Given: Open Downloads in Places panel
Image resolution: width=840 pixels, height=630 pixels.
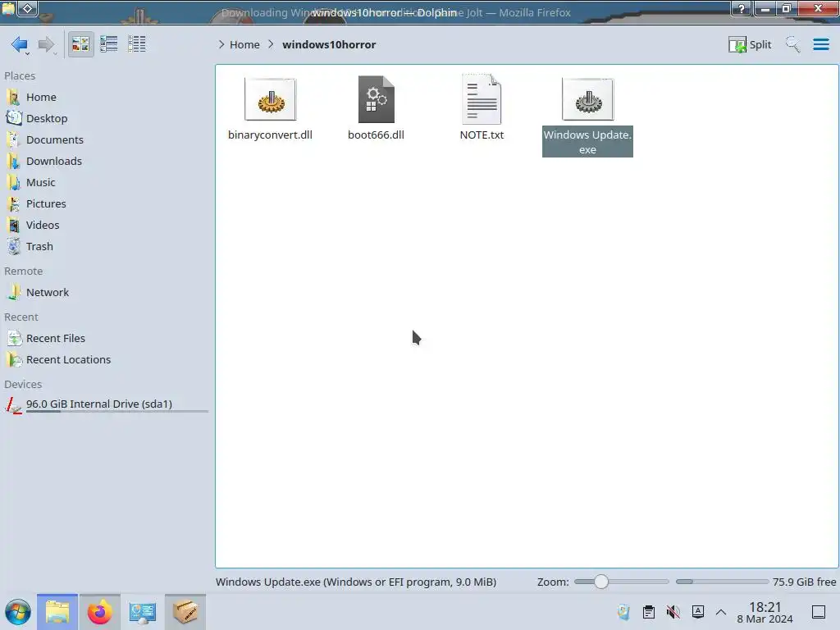Looking at the screenshot, I should [106, 162].
